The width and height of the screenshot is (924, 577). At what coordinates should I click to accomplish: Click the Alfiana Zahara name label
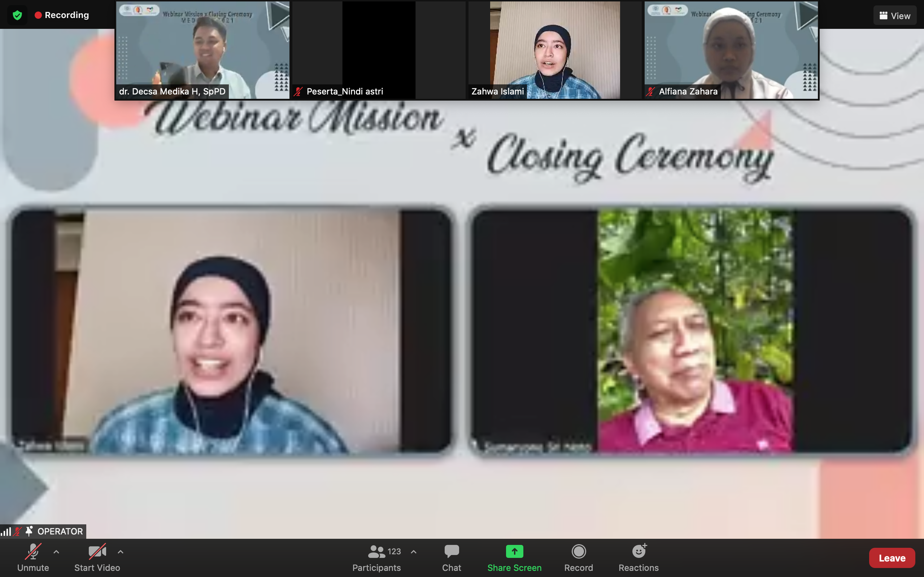(x=688, y=92)
